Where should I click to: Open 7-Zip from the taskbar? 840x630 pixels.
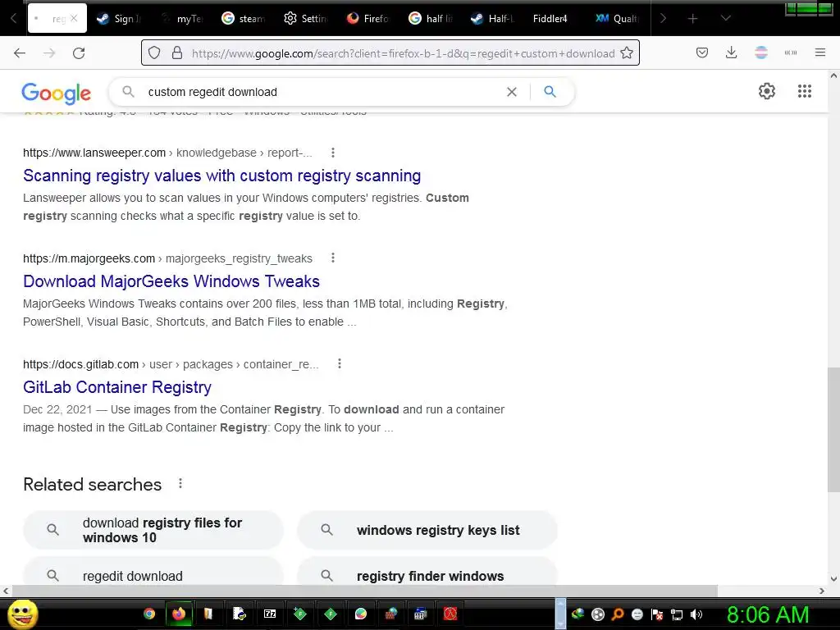(x=270, y=614)
